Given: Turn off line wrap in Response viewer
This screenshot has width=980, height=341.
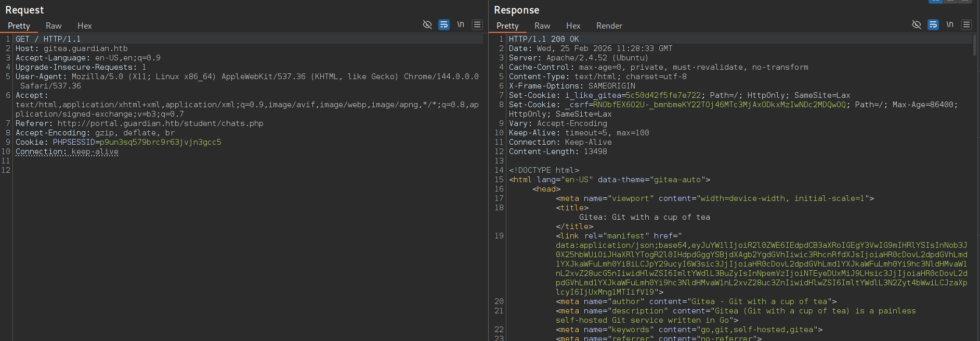Looking at the screenshot, I should (x=933, y=24).
